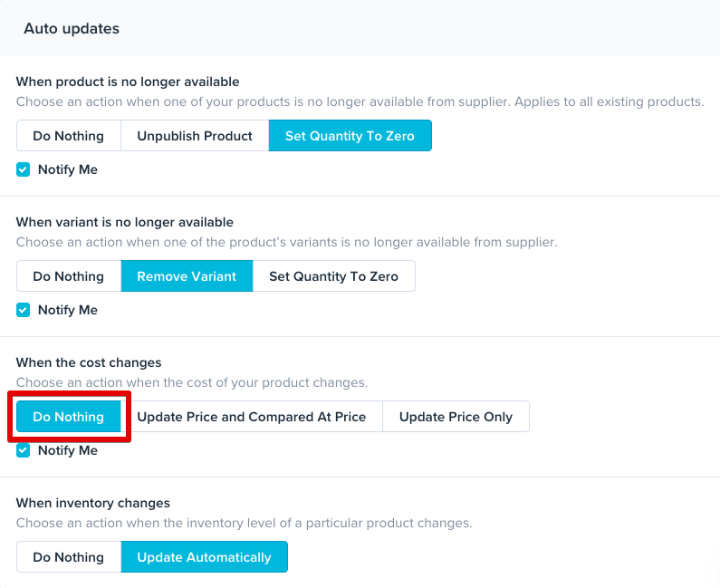720x588 pixels.
Task: Select Set Quantity To Zero for variant
Action: pos(333,276)
